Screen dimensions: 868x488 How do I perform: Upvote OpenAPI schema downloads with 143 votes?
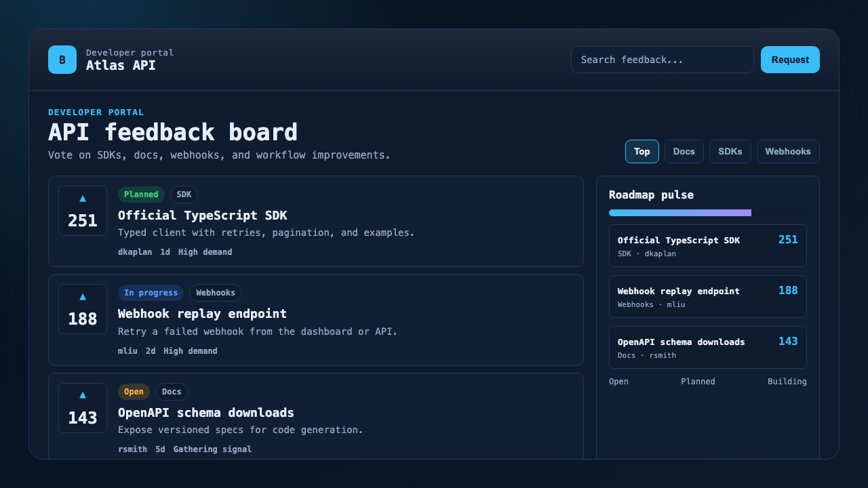click(x=83, y=408)
